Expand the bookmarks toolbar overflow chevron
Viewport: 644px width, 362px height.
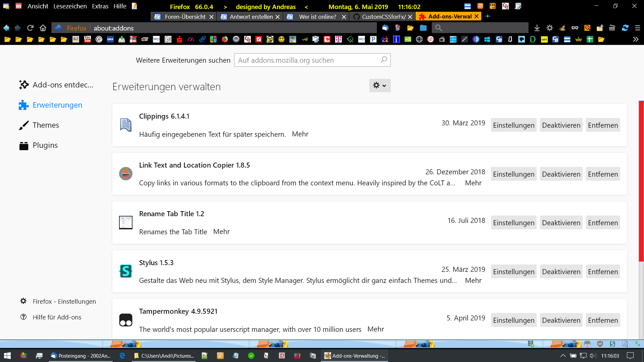coord(636,39)
